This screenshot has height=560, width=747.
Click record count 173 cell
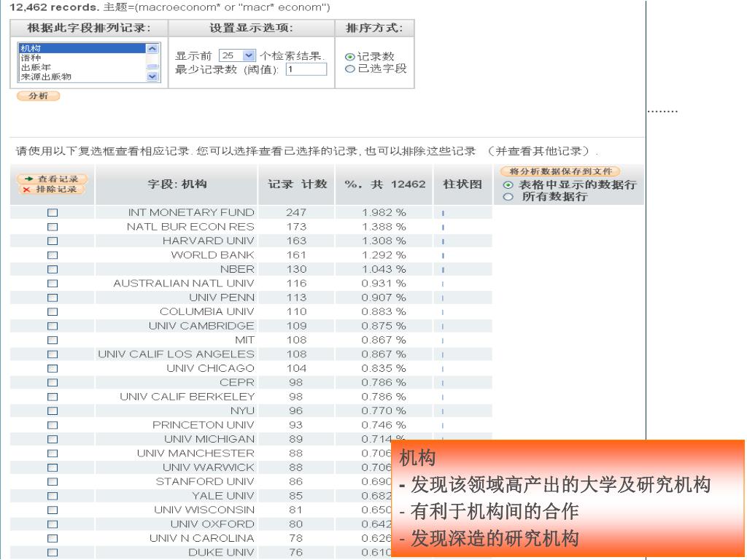click(296, 227)
